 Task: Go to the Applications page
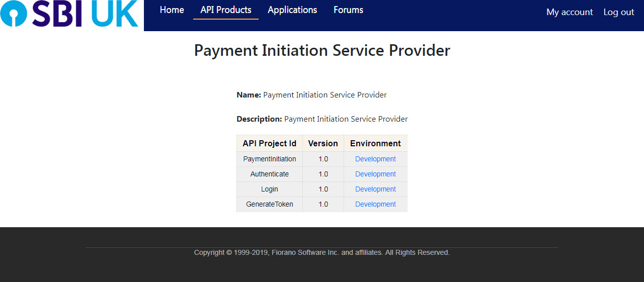click(292, 10)
